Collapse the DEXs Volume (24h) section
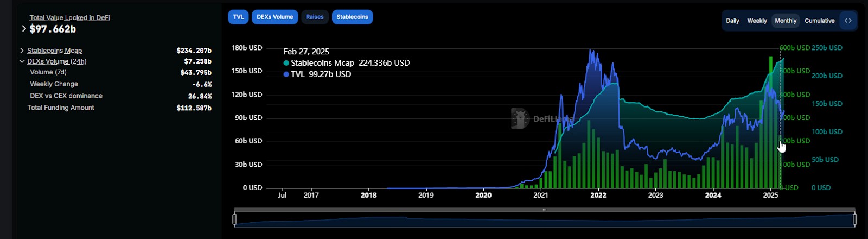 coord(22,61)
